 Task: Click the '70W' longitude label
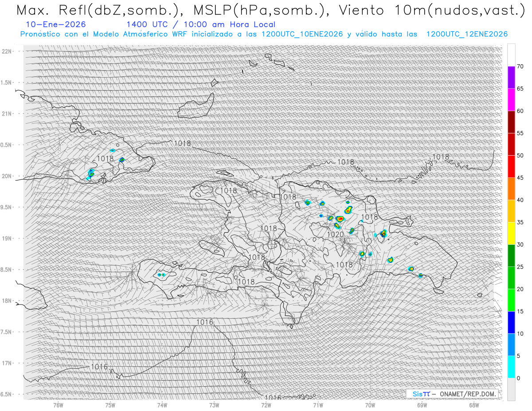coord(370,405)
